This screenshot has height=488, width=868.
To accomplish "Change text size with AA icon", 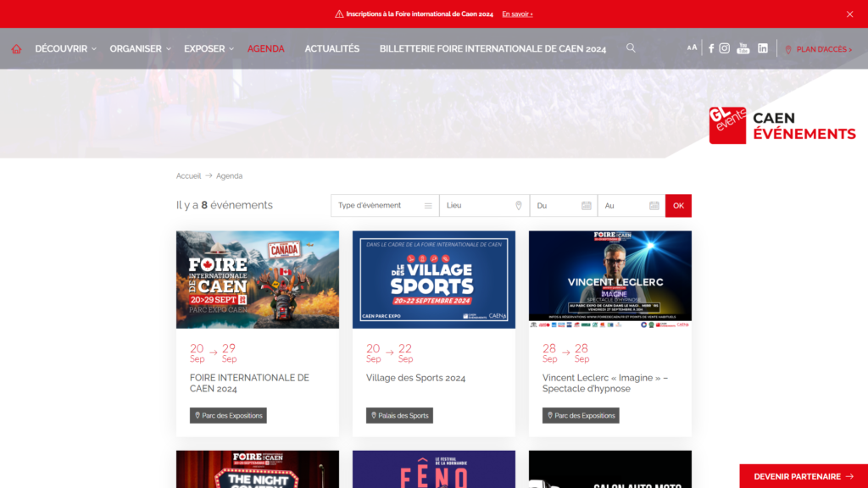I will pyautogui.click(x=692, y=48).
